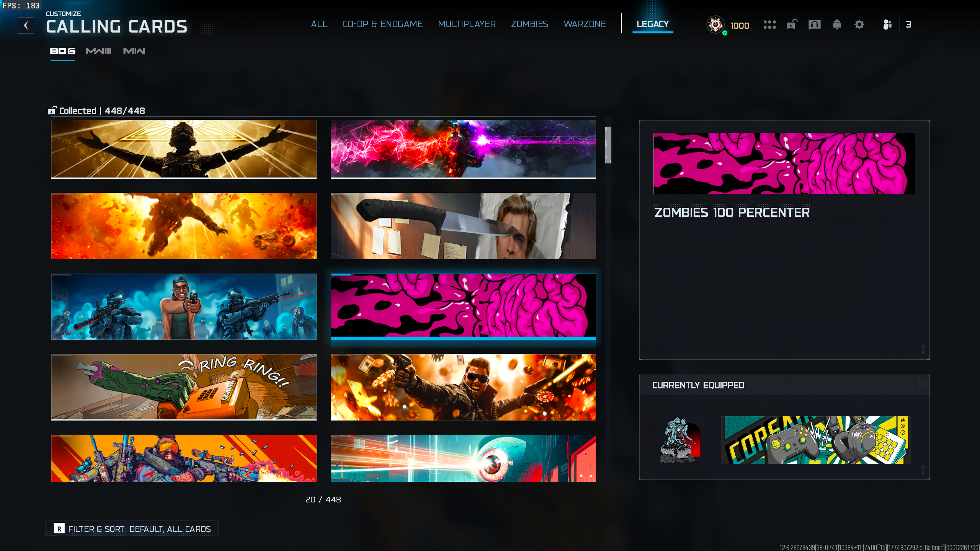Screen dimensions: 980x551
Task: Click the 'FPS: 183' counter
Action: tap(21, 6)
